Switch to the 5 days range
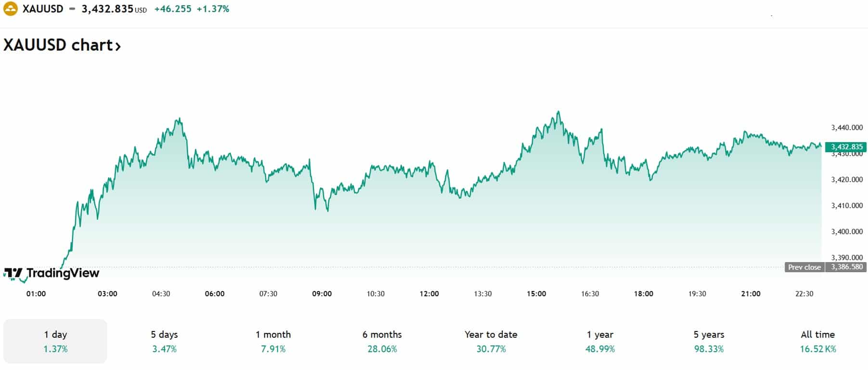The height and width of the screenshot is (370, 868). pos(164,341)
